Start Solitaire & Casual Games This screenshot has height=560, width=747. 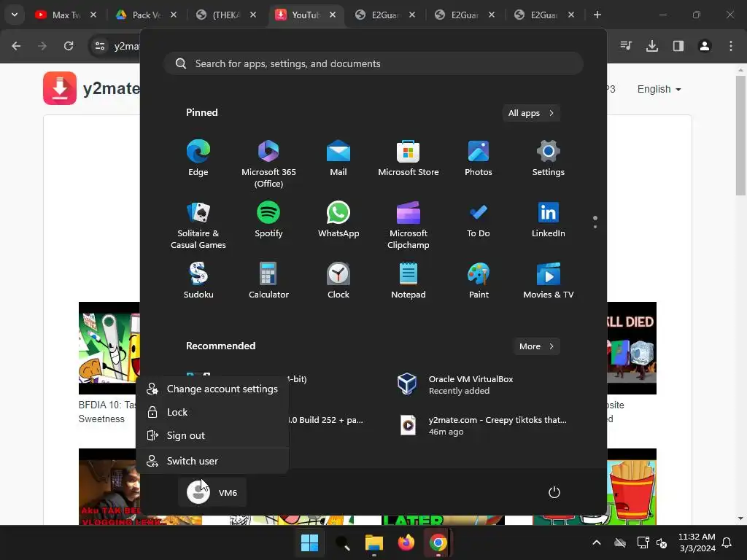click(198, 225)
